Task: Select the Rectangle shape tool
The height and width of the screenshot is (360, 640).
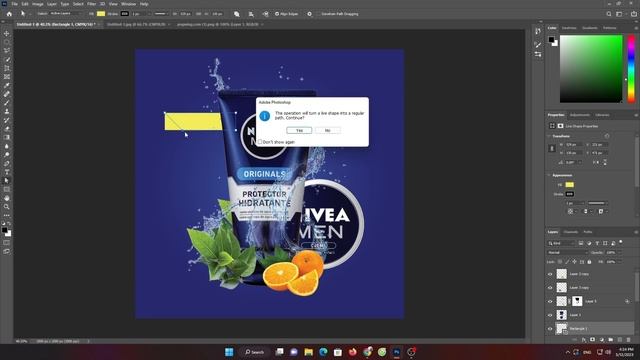Action: pos(7,189)
